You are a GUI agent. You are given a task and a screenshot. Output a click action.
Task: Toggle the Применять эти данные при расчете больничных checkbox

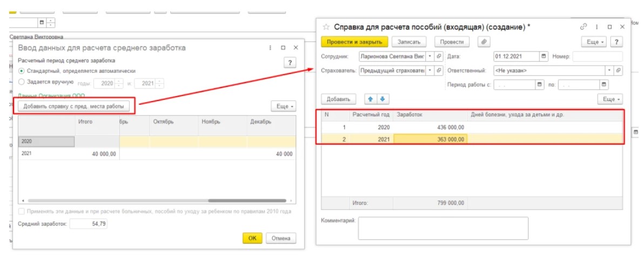click(x=22, y=211)
